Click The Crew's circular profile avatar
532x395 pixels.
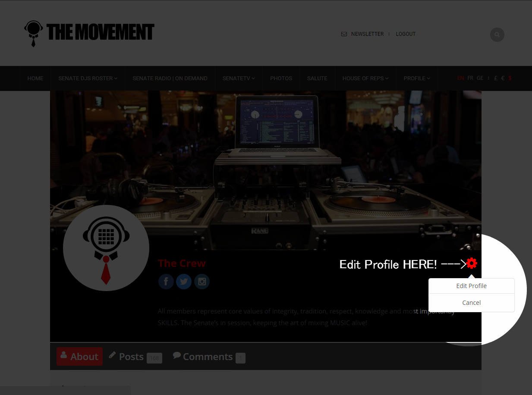click(106, 248)
